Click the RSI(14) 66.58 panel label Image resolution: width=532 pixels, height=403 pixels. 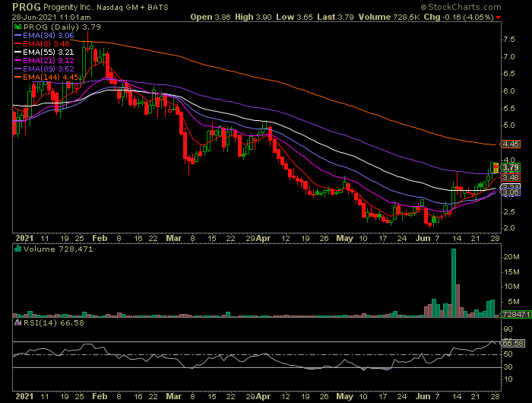click(54, 322)
